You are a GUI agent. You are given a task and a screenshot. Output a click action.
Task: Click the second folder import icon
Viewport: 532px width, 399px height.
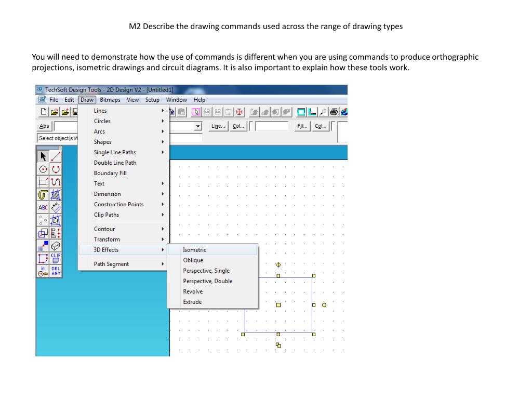click(65, 112)
